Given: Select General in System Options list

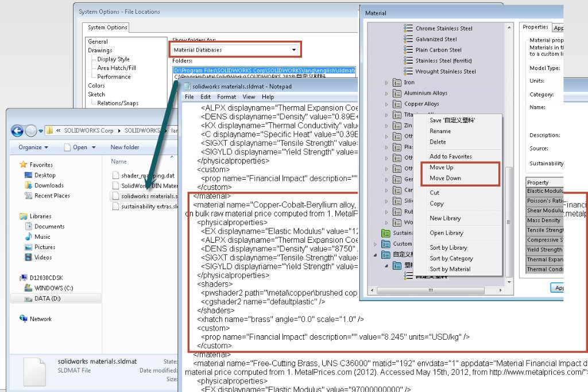Looking at the screenshot, I should coord(98,41).
